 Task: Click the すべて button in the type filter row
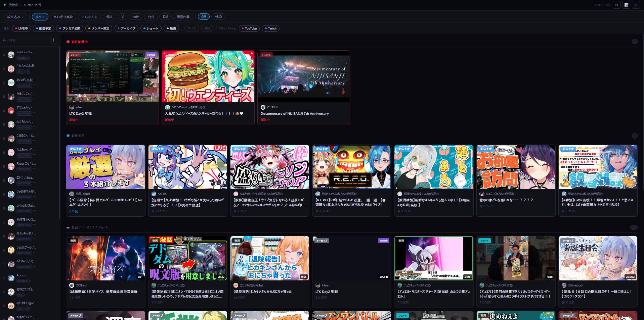click(192, 29)
